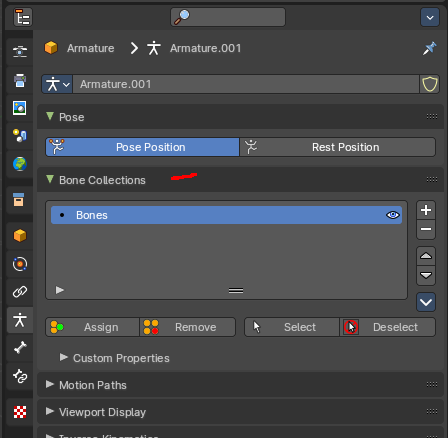Collapse the Bone Collections panel
Viewport: 448px width, 438px height.
(50, 179)
